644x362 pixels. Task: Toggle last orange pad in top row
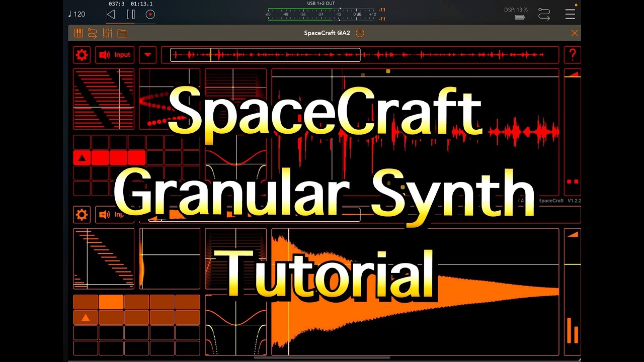(188, 302)
